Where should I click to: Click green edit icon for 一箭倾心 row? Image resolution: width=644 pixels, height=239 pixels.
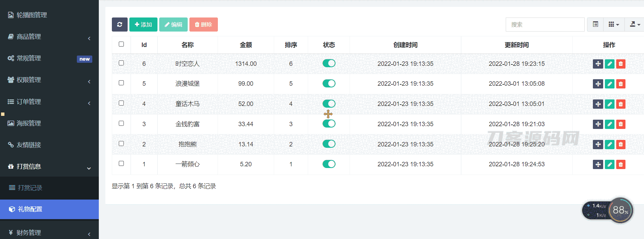pyautogui.click(x=610, y=164)
